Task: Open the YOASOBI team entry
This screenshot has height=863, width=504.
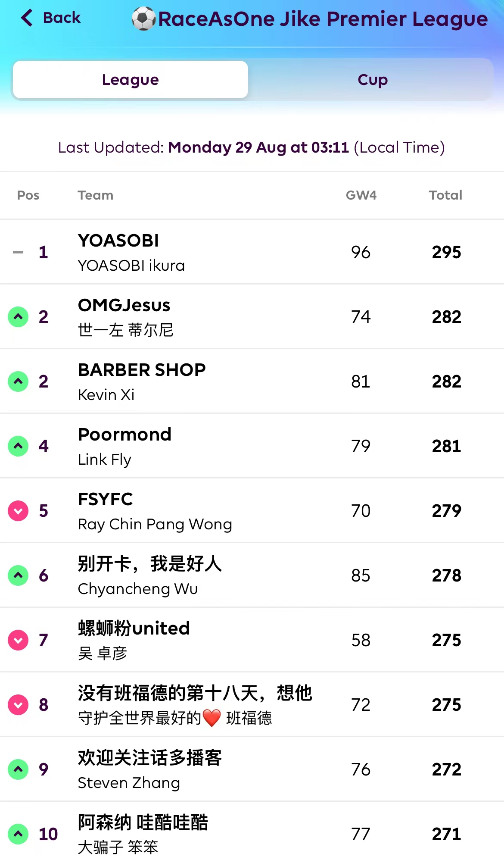Action: click(118, 241)
